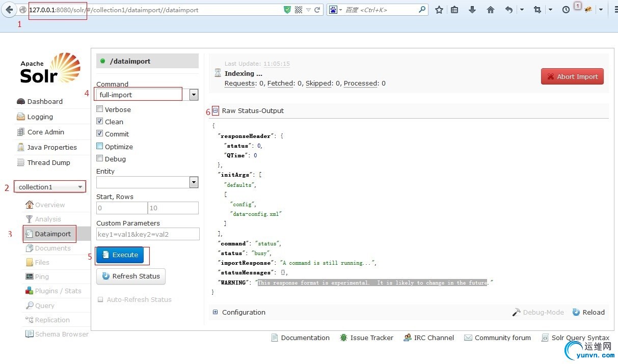The image size is (618, 364).
Task: Click the Solr Query Syntax icon
Action: click(545, 338)
